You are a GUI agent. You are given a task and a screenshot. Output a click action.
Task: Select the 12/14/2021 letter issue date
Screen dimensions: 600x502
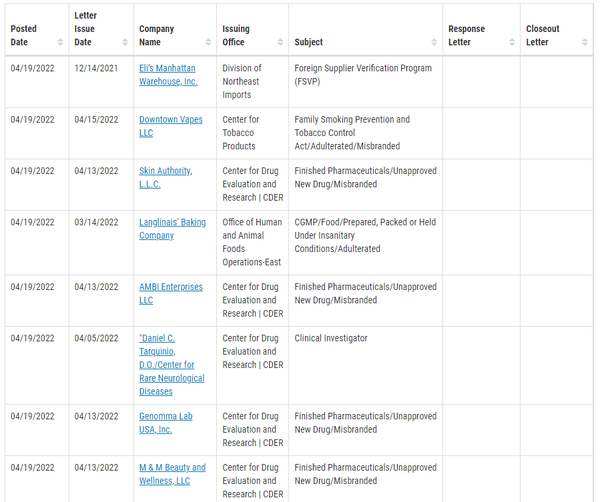pos(96,68)
